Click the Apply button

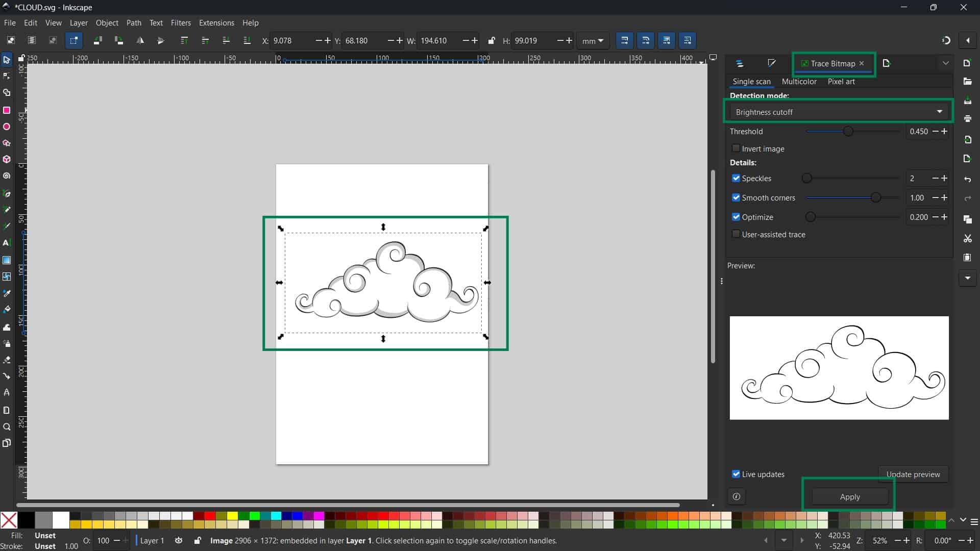click(849, 496)
